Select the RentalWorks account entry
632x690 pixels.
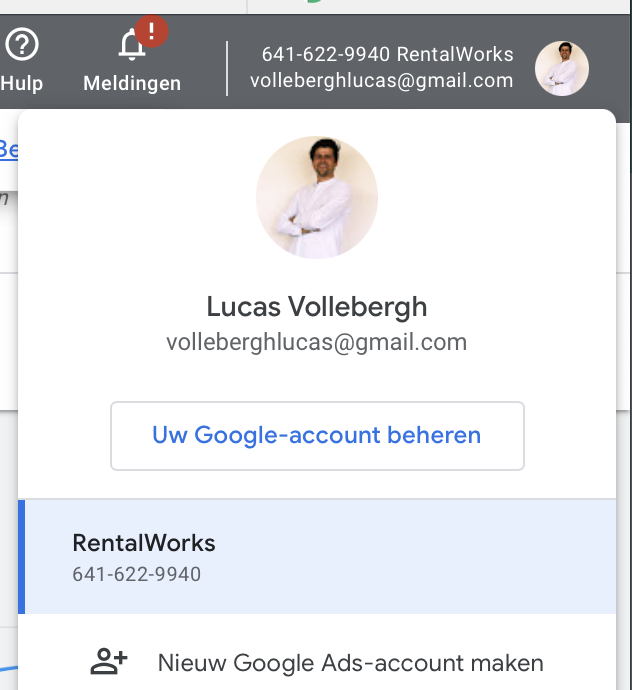317,557
